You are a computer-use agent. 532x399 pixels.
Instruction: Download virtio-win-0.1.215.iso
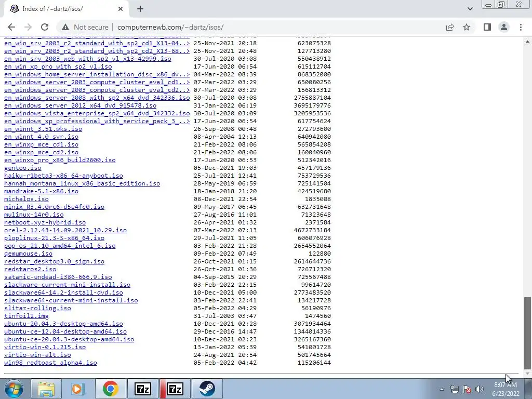coord(45,348)
